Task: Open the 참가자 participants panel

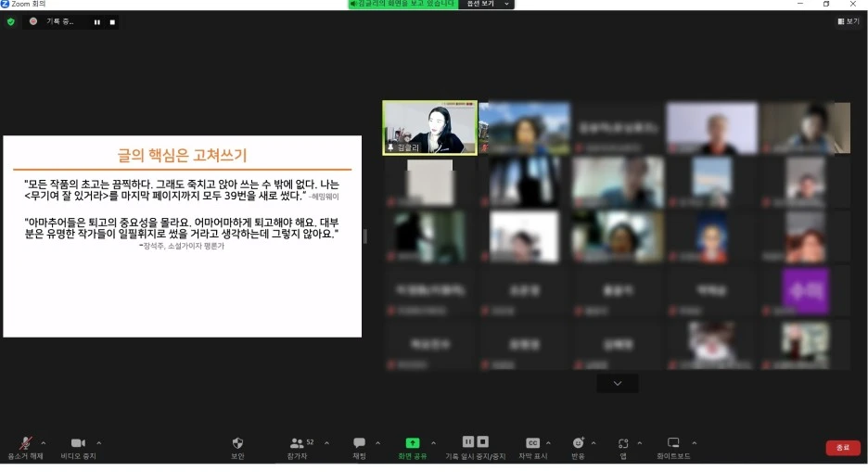Action: 298,448
